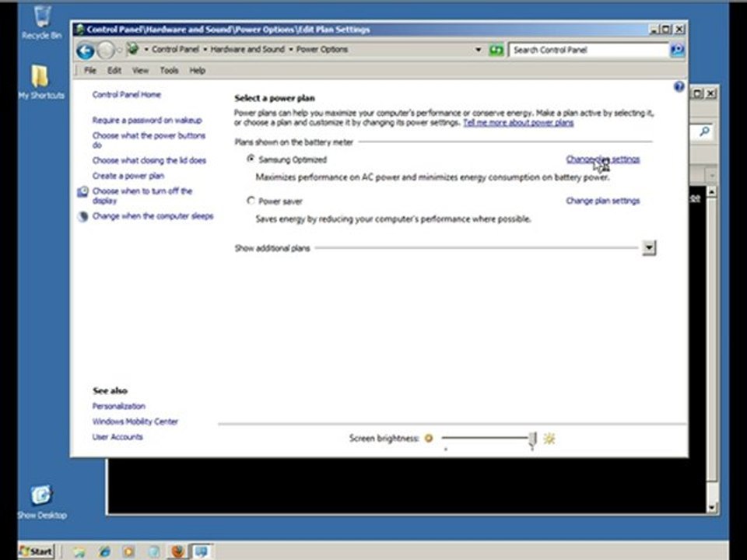Select the Samsung Optimized power plan

click(x=251, y=159)
